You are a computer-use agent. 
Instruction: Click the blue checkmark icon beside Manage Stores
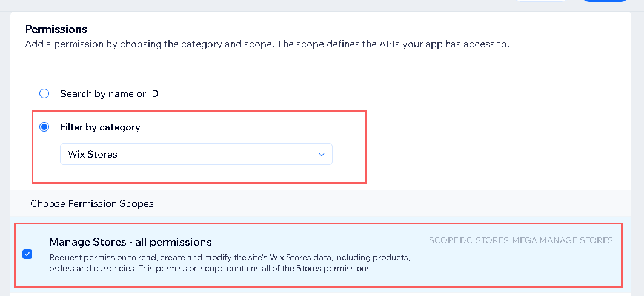27,254
